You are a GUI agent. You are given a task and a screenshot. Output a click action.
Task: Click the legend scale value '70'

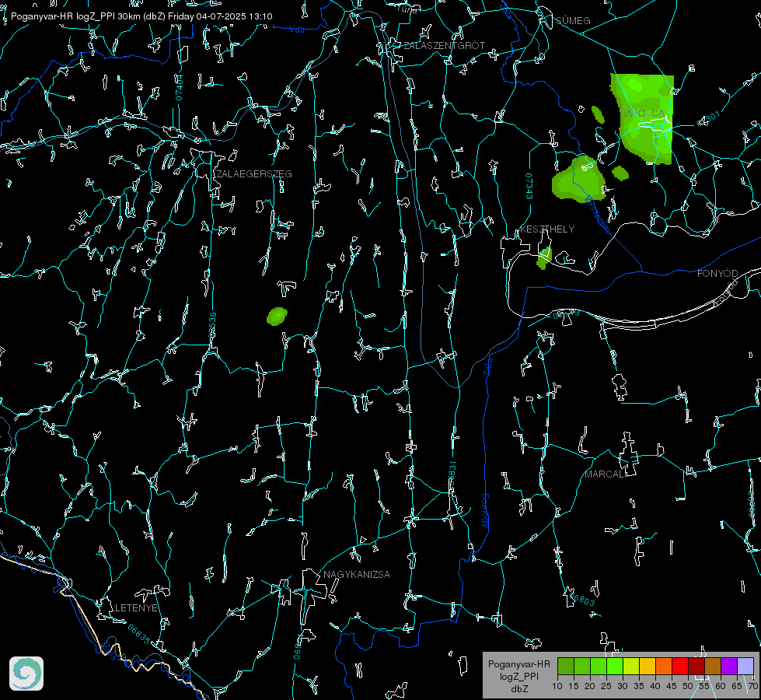pos(753,686)
